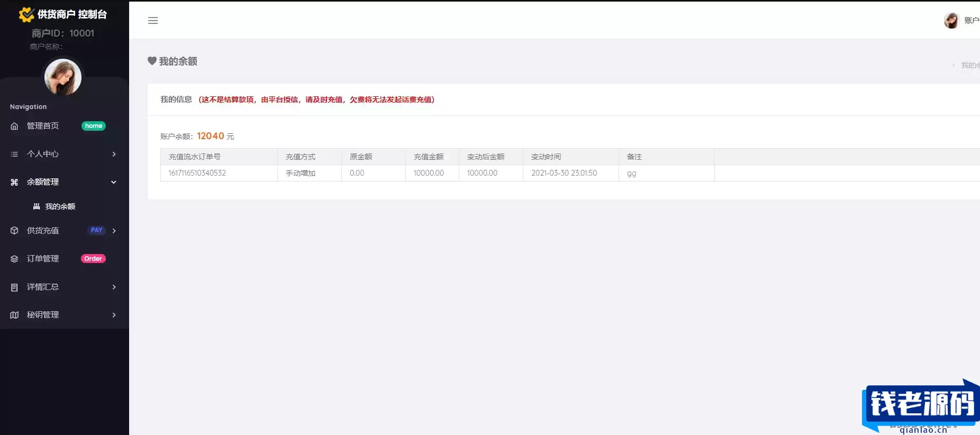
Task: Click the cube icon beside 供货充值
Action: 14,231
